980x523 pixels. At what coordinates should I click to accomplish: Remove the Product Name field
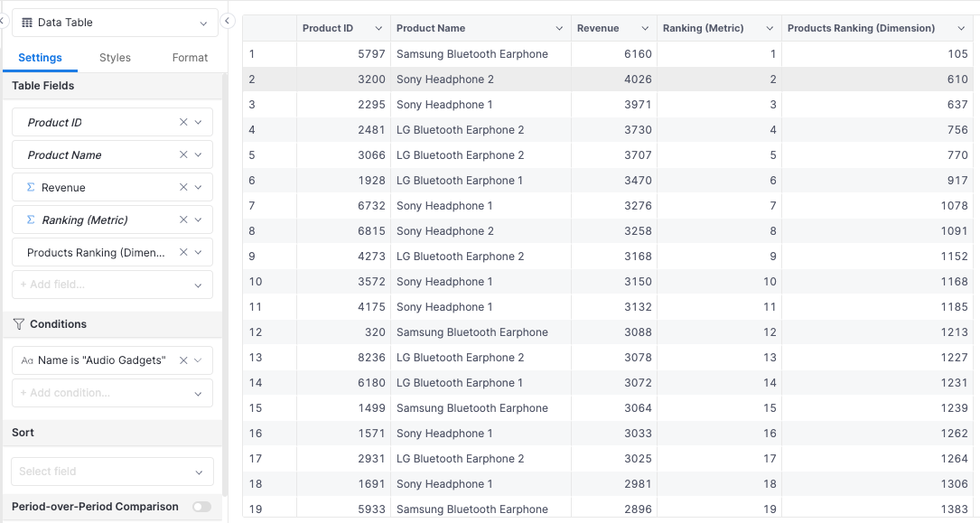coord(183,155)
